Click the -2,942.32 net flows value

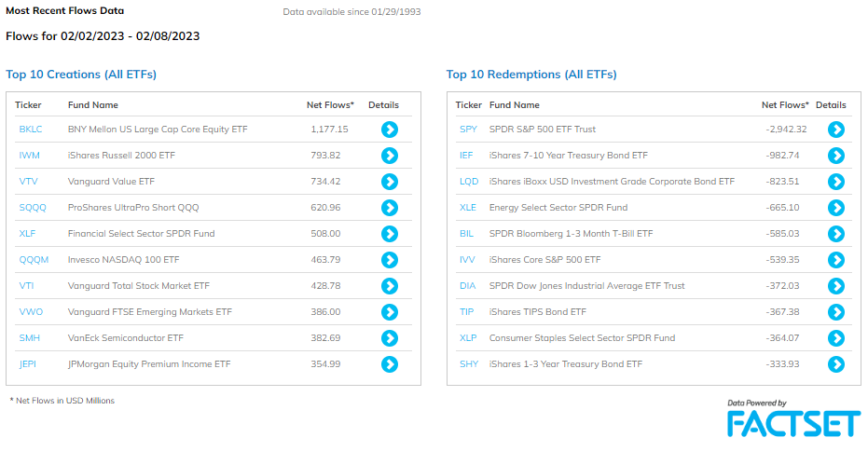click(786, 130)
